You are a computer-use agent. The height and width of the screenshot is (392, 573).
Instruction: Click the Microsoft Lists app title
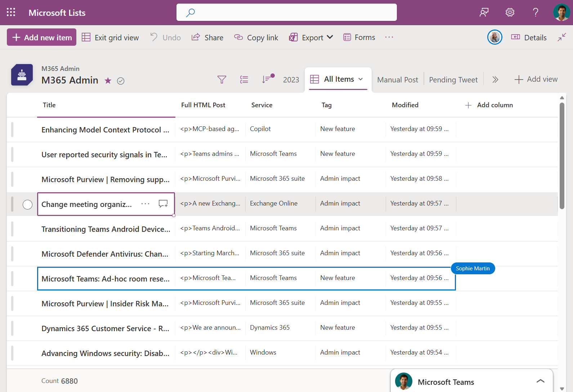57,13
